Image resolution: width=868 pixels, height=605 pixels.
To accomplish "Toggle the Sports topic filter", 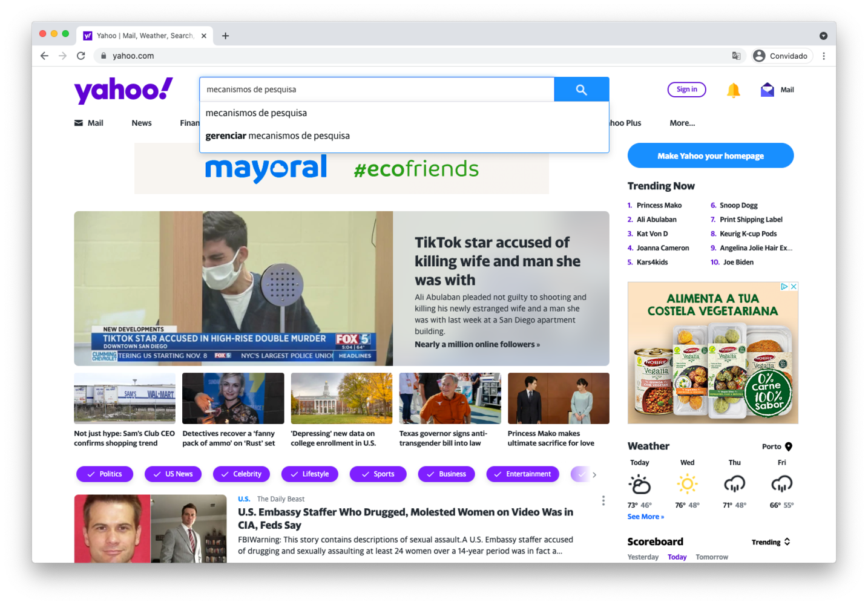I will pos(378,474).
